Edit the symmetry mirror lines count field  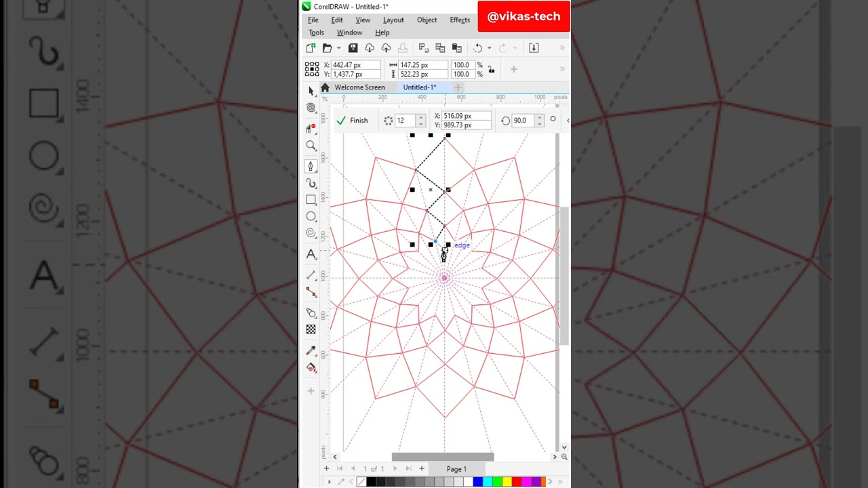pyautogui.click(x=405, y=121)
